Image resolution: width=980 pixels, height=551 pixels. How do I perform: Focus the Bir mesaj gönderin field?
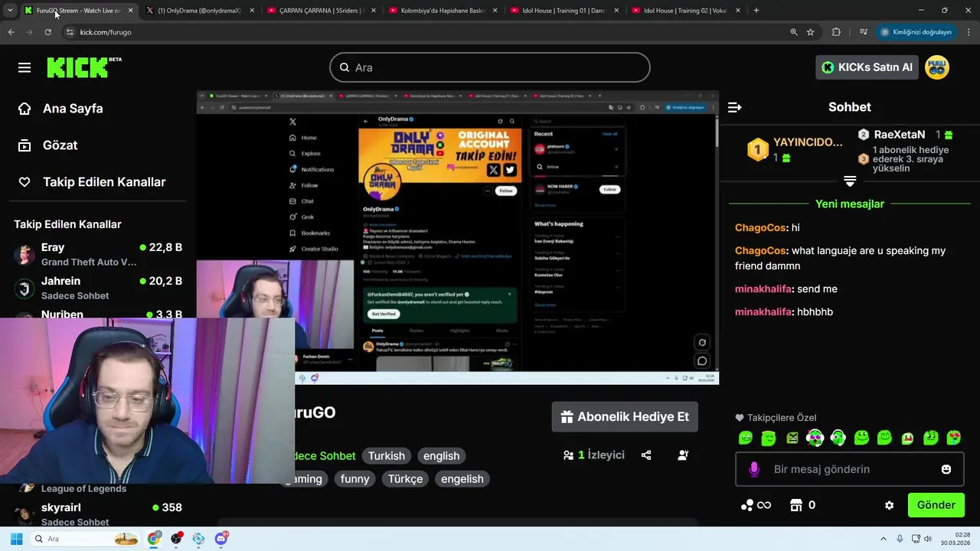tap(850, 469)
